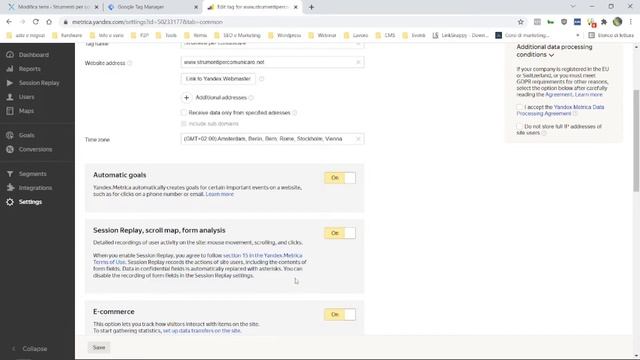This screenshot has height=360, width=640.
Task: Click plus icon for Additional addresses
Action: click(x=186, y=98)
